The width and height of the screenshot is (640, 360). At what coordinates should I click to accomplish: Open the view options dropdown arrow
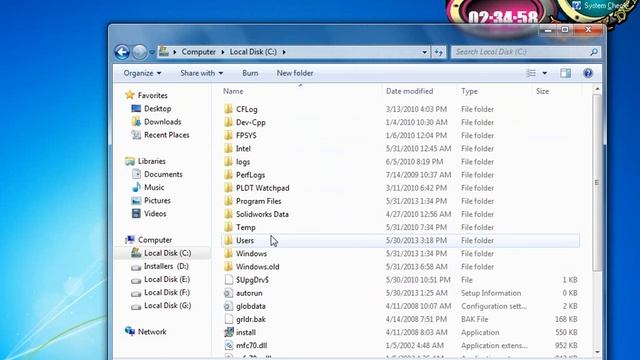tap(544, 73)
